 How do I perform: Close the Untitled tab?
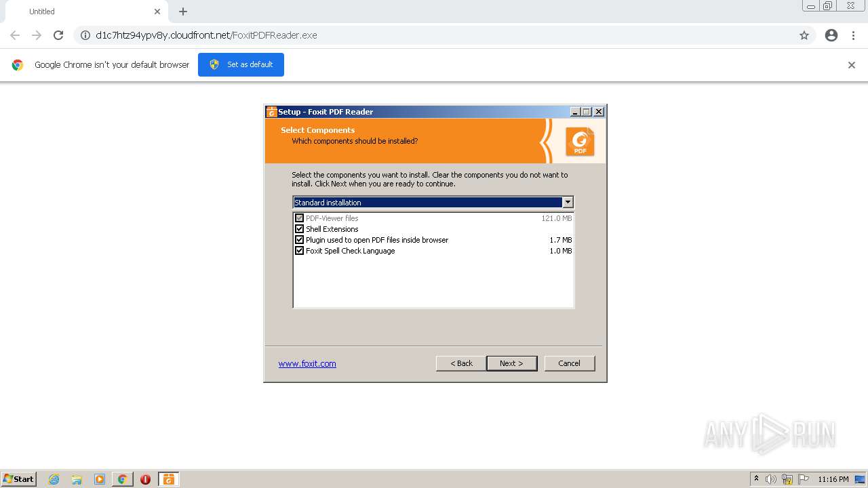coord(157,12)
